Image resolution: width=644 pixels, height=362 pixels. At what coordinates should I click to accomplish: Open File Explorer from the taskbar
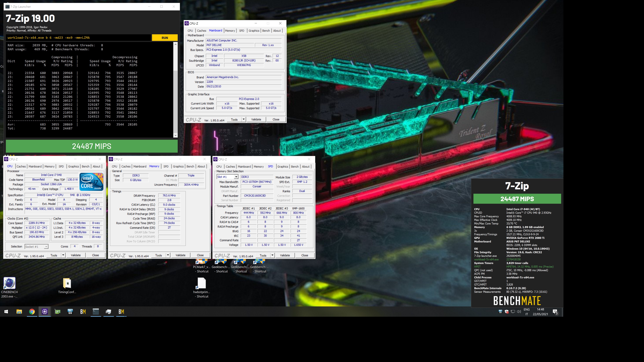pos(19,312)
